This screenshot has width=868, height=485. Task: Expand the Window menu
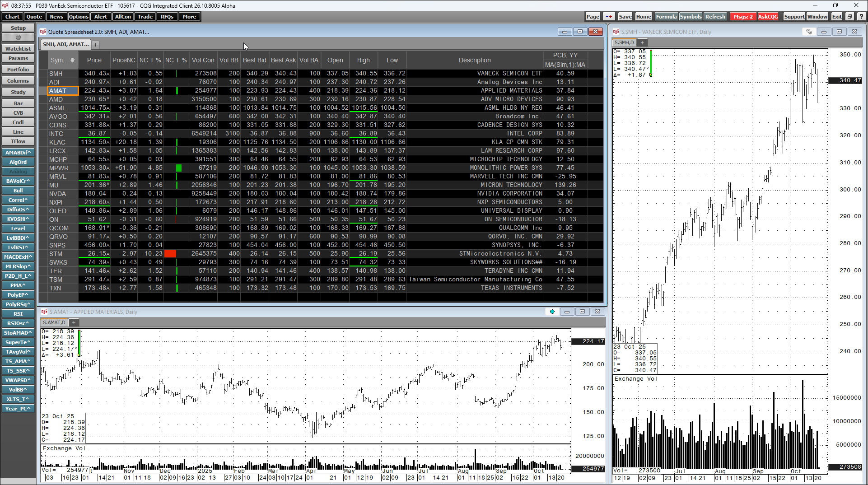[x=817, y=17]
